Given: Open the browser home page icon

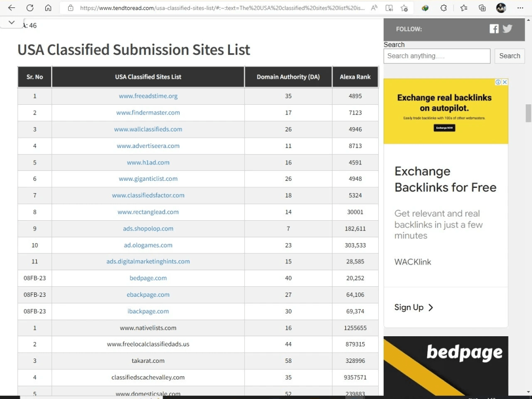Looking at the screenshot, I should pyautogui.click(x=48, y=8).
